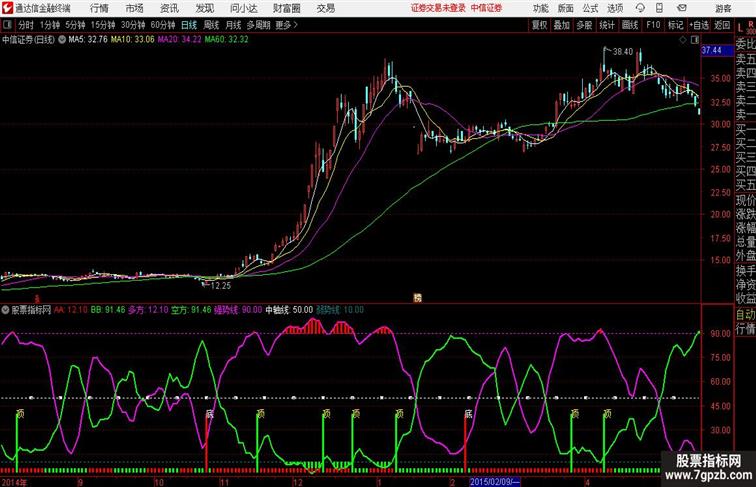Click the 38.40 high price marker
The width and height of the screenshot is (756, 487).
tap(622, 52)
